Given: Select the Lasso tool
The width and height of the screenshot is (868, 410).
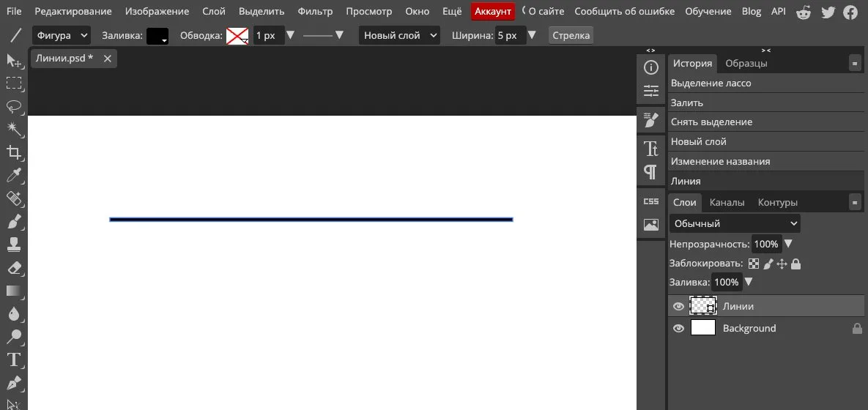Looking at the screenshot, I should click(13, 106).
